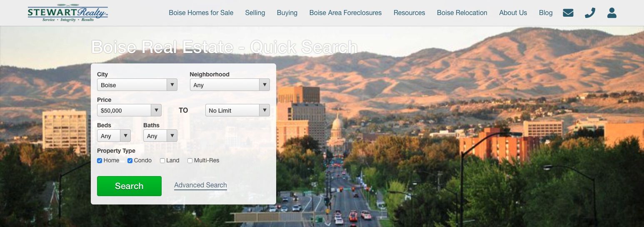644x227 pixels.
Task: Open the City dropdown showing Boise
Action: [x=137, y=85]
